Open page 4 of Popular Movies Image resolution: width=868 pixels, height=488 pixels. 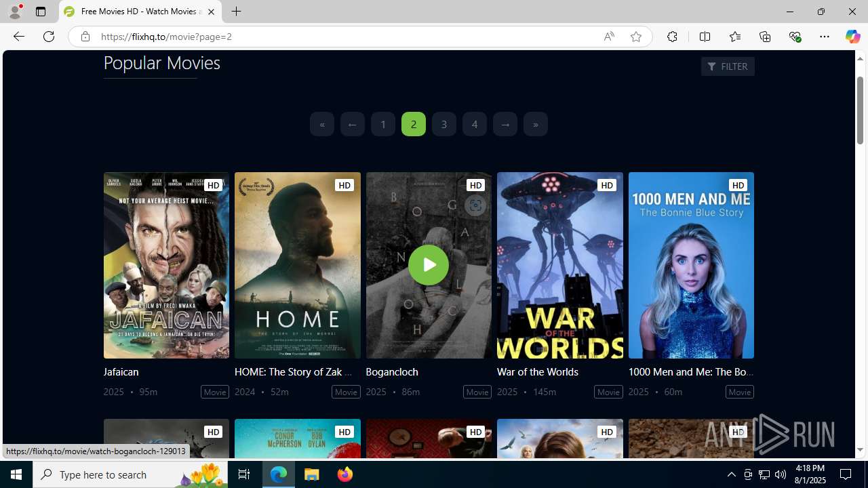coord(475,124)
